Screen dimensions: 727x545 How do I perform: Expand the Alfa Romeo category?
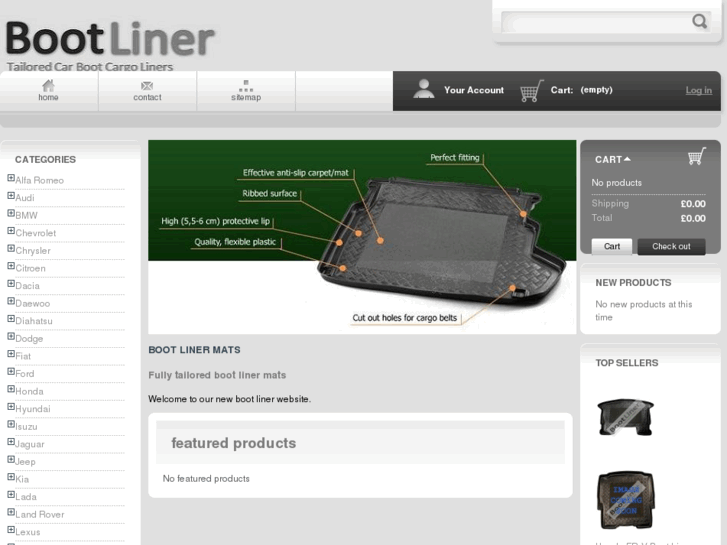[x=11, y=178]
